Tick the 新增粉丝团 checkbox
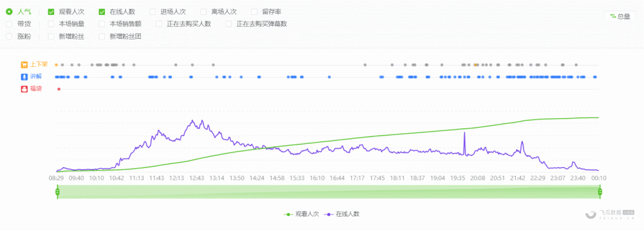The image size is (644, 231). (x=102, y=36)
